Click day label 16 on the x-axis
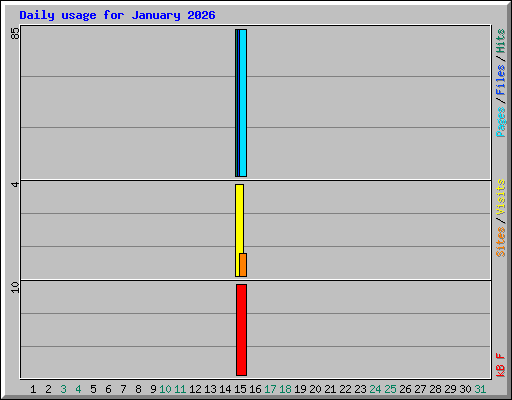Image resolution: width=512 pixels, height=400 pixels. [255, 389]
